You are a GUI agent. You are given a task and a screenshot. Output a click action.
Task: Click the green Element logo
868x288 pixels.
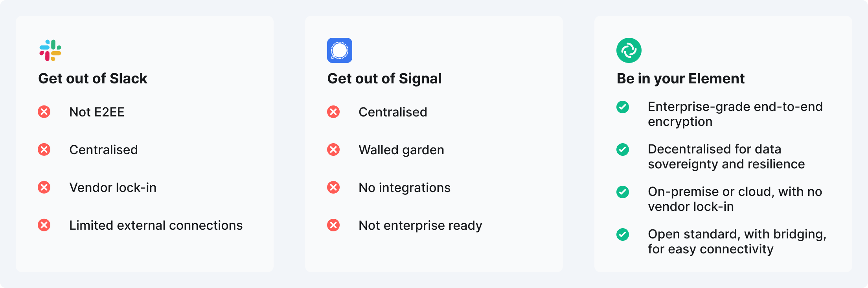coord(629,50)
